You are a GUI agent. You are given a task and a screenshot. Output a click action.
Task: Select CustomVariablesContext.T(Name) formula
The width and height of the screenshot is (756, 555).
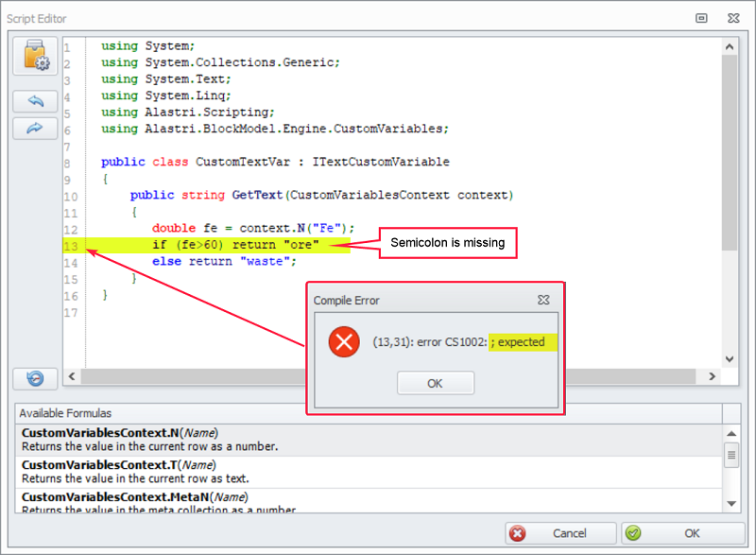pos(369,472)
